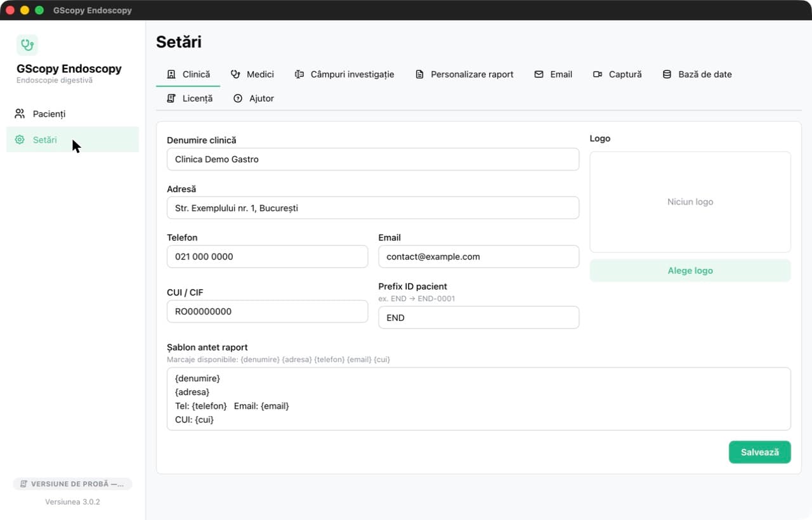This screenshot has height=520, width=812.
Task: Click the stethoscope icon on Medici tab
Action: [235, 74]
